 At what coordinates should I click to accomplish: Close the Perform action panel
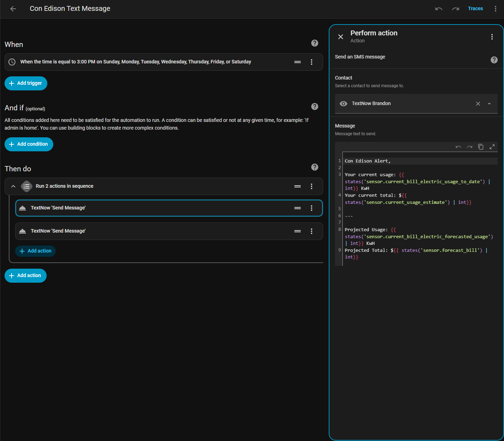tap(340, 37)
